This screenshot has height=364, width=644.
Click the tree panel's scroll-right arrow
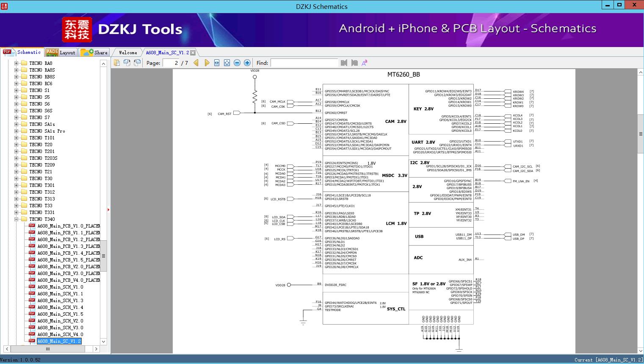(96, 349)
